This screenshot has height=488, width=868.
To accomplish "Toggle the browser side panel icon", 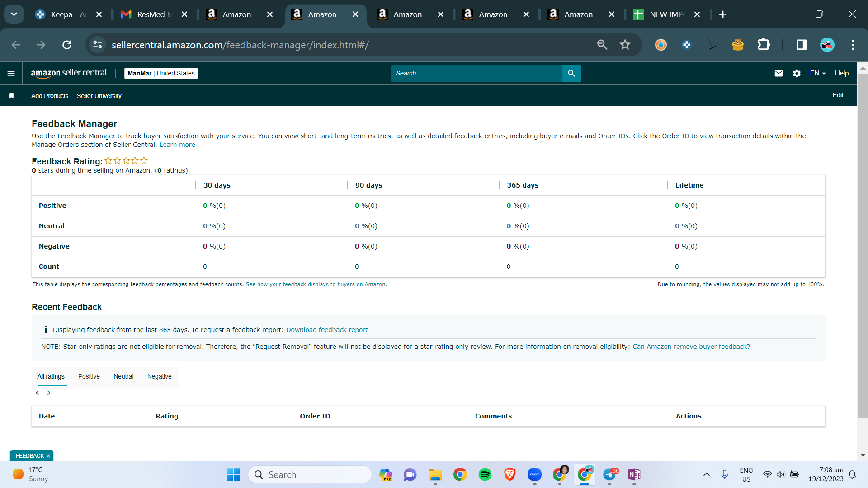I will click(x=802, y=45).
